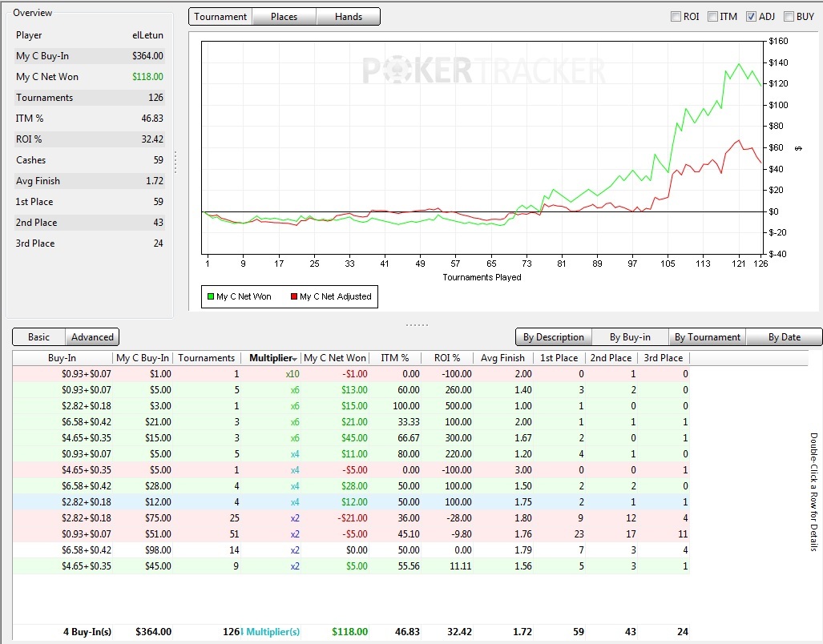The width and height of the screenshot is (823, 644).
Task: Click the Basic view button
Action: click(38, 337)
